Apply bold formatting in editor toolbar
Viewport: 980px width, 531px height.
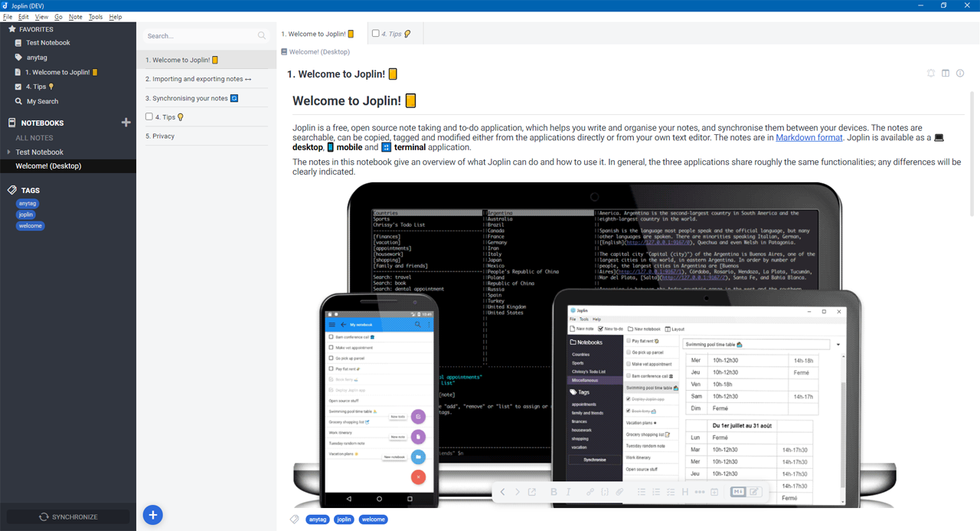pos(554,492)
